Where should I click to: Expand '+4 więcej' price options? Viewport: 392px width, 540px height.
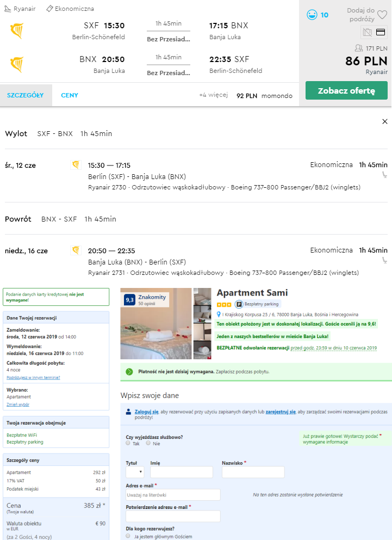[x=214, y=95]
